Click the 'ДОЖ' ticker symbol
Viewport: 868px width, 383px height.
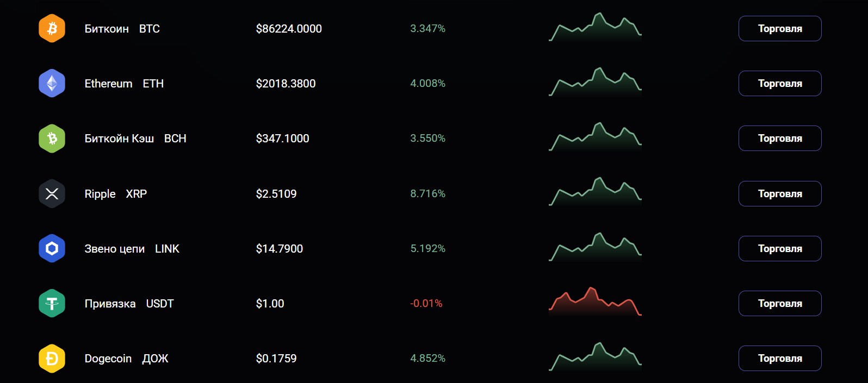(x=156, y=359)
